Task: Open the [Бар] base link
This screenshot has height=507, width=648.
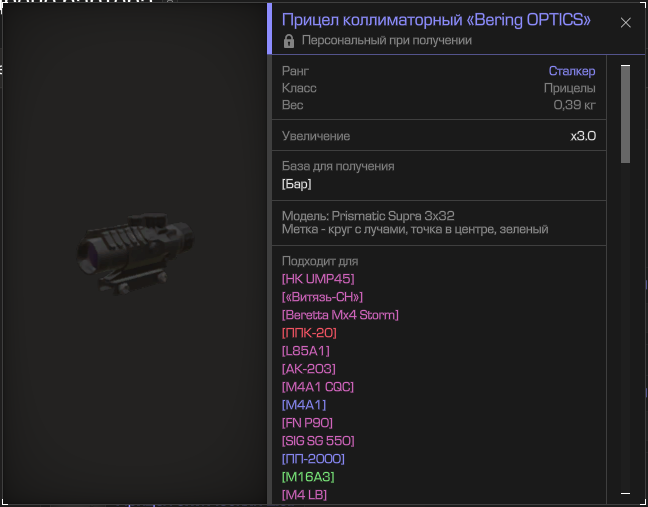Action: click(x=296, y=184)
